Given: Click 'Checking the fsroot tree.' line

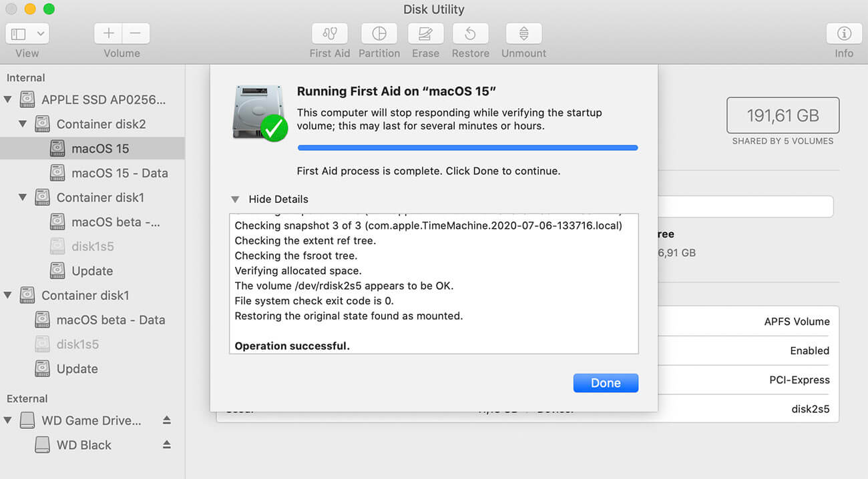Looking at the screenshot, I should click(x=296, y=256).
